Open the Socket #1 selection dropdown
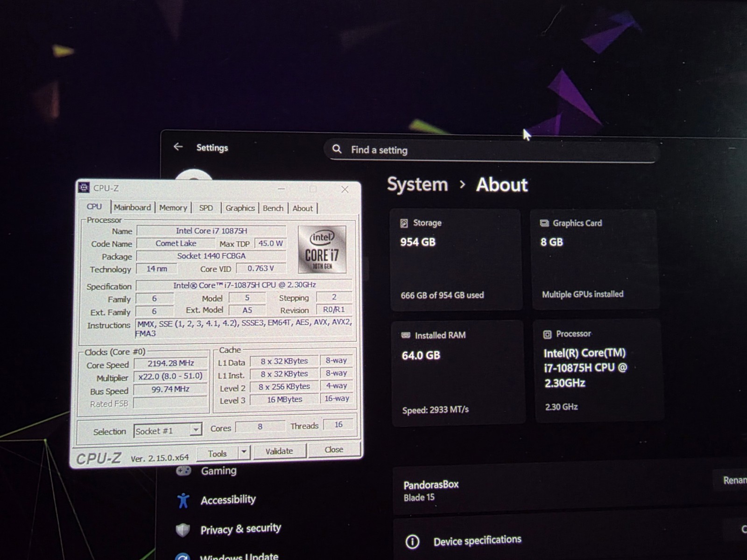This screenshot has width=747, height=560. (x=168, y=430)
